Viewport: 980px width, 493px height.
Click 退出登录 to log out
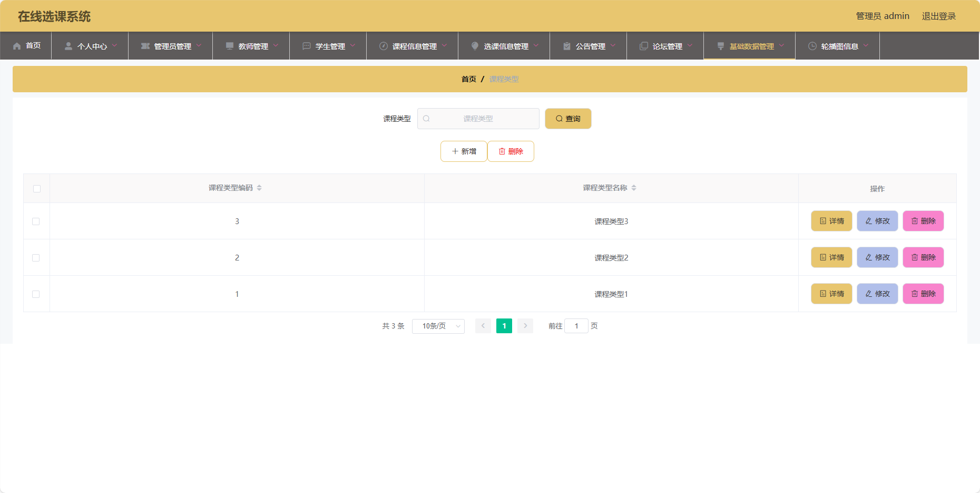(x=938, y=16)
